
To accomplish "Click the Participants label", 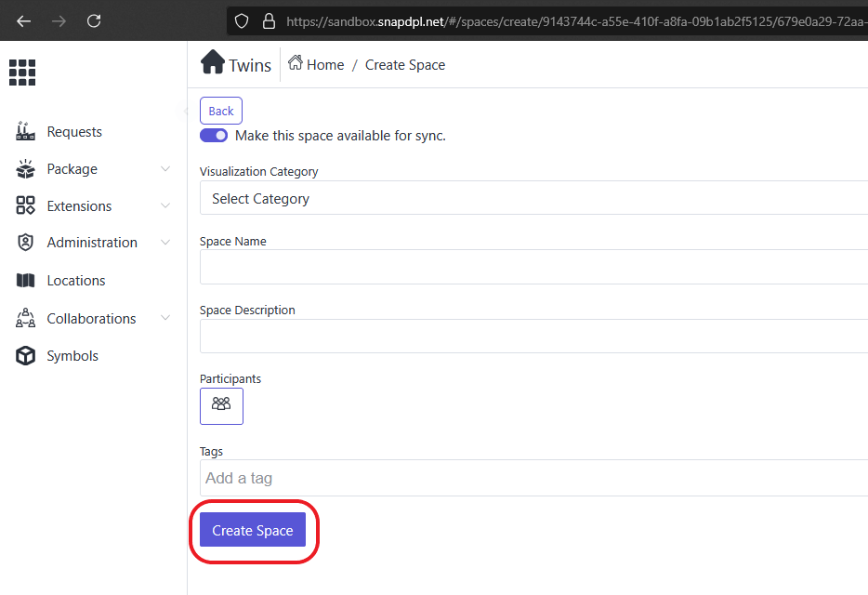I will 230,379.
